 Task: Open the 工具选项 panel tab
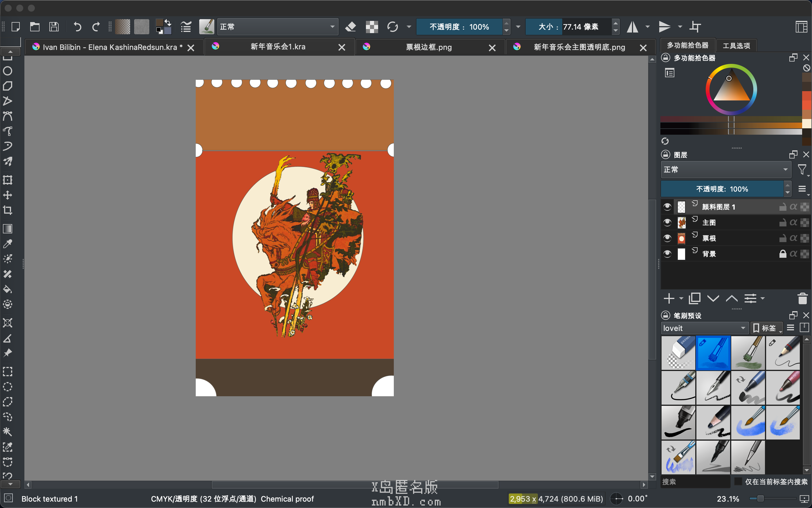coord(736,46)
